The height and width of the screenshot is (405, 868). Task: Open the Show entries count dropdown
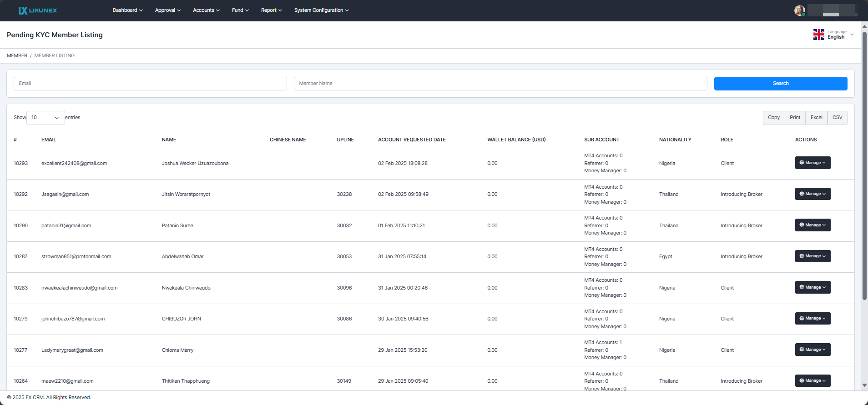[45, 118]
